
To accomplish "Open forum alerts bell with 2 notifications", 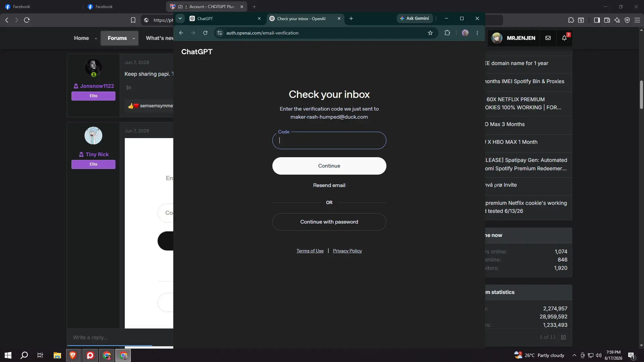I will (x=565, y=38).
